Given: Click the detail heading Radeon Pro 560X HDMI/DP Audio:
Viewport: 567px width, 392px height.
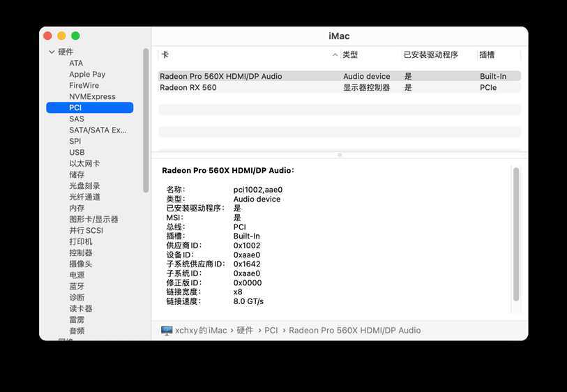Looking at the screenshot, I should click(x=228, y=170).
